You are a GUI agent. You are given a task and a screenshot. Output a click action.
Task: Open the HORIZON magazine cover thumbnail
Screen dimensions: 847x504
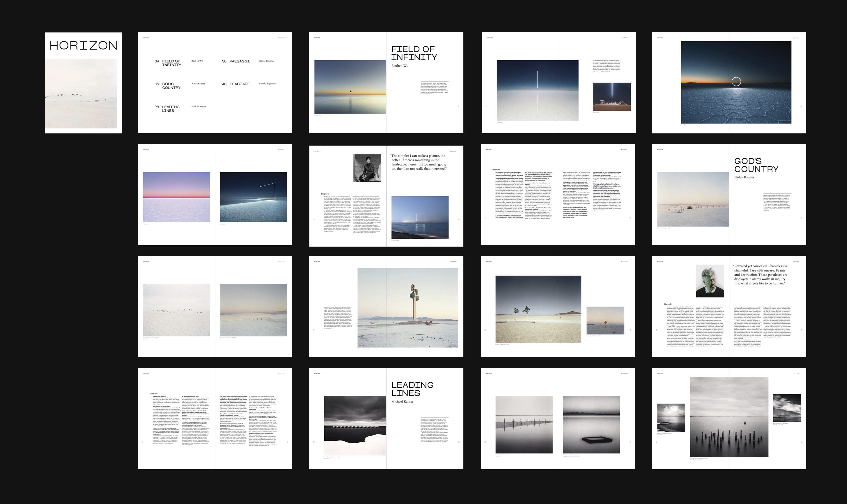point(83,83)
